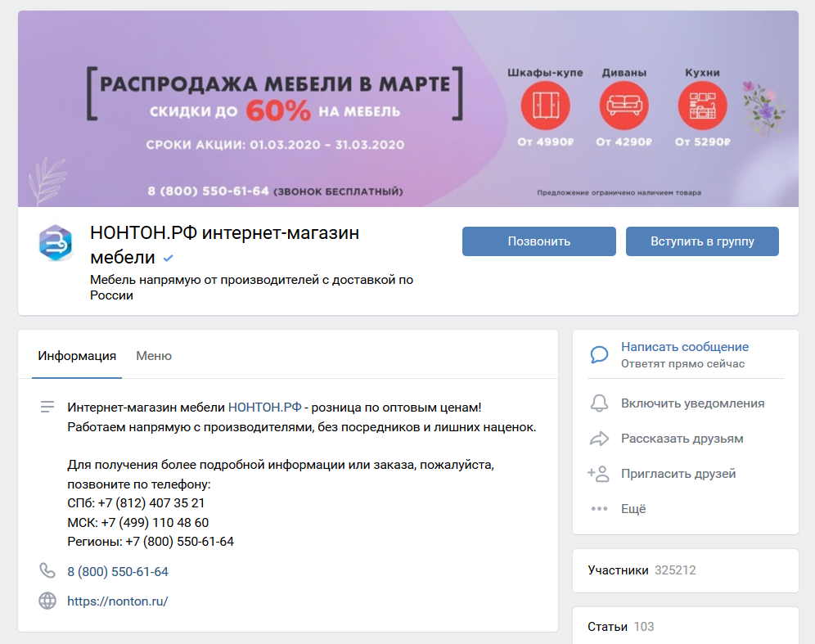The image size is (815, 644).
Task: Open the НОНТОН.РФ link in description
Action: click(264, 408)
